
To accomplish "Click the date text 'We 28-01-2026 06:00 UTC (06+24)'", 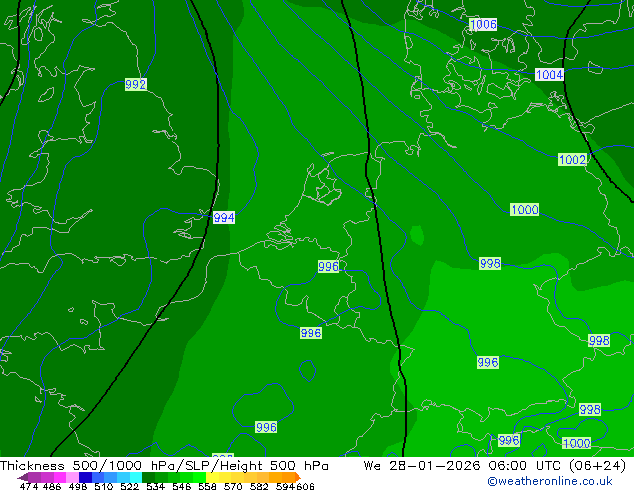I will [x=495, y=466].
